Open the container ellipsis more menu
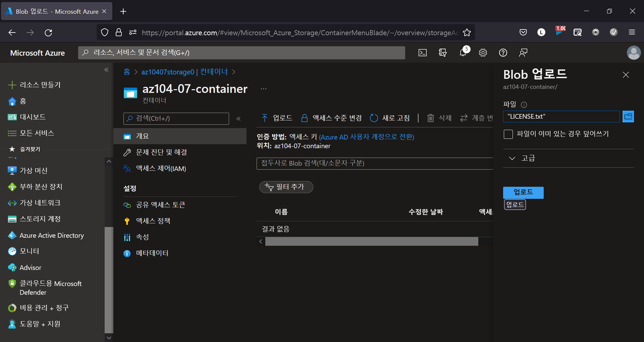This screenshot has width=644, height=342. (x=264, y=89)
